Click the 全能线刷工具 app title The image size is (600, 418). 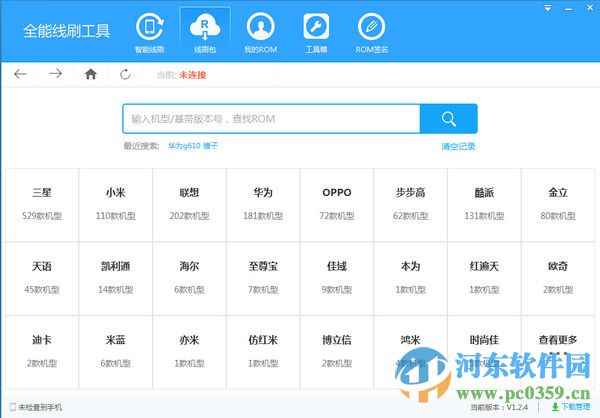click(x=67, y=31)
